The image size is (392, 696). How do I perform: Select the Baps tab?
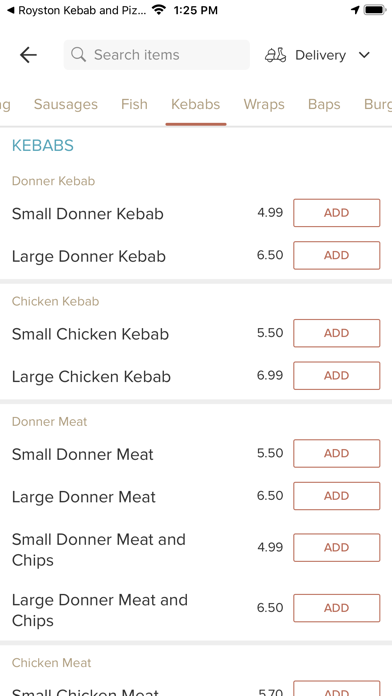[x=324, y=104]
